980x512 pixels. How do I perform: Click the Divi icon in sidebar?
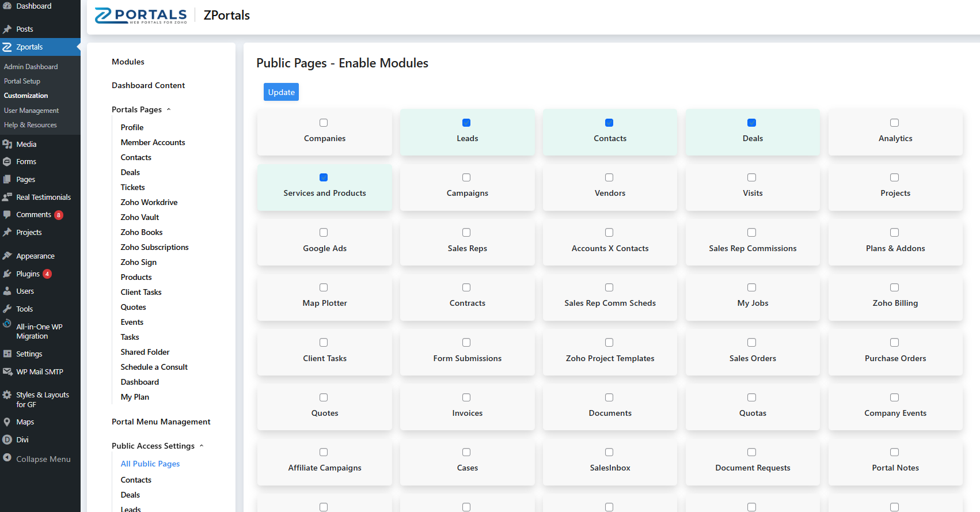click(x=7, y=439)
